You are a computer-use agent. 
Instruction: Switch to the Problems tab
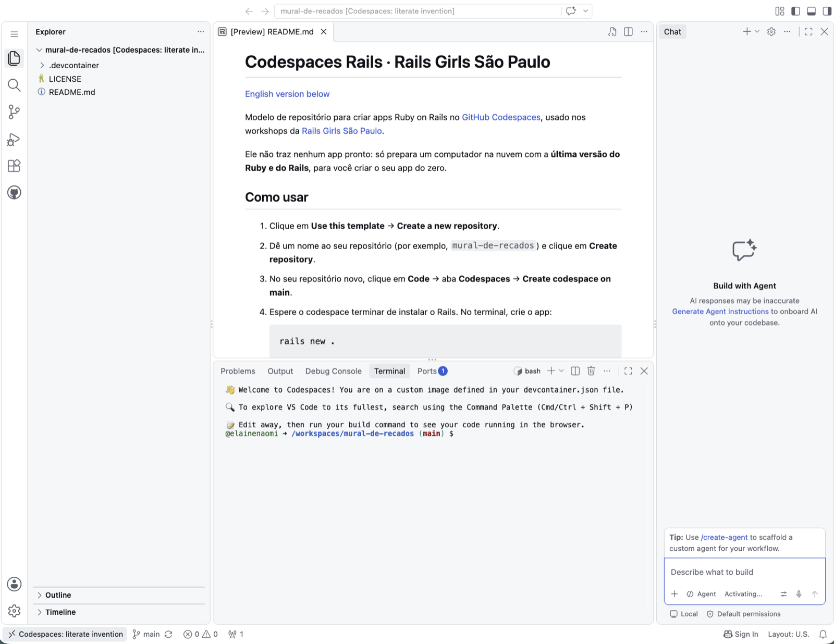(x=238, y=371)
